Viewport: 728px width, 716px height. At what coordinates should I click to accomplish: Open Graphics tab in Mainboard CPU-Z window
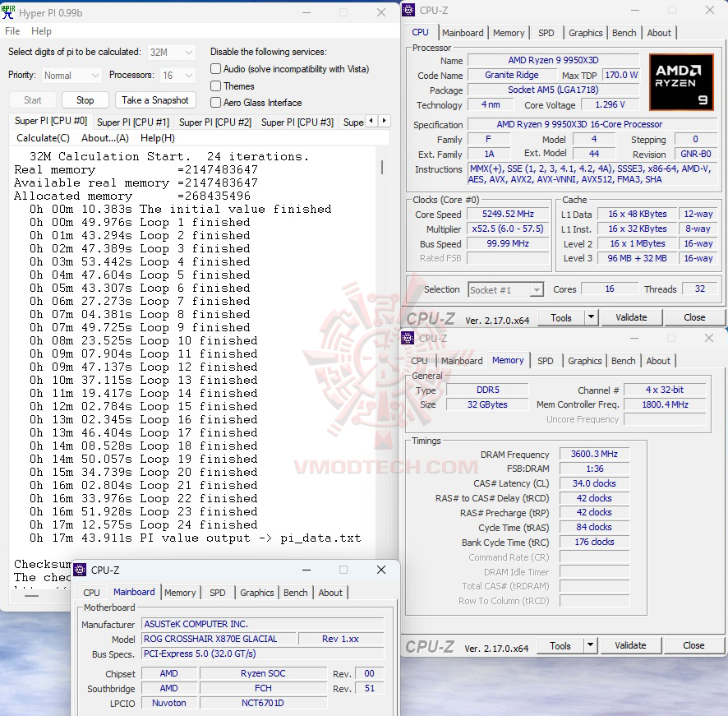click(256, 593)
